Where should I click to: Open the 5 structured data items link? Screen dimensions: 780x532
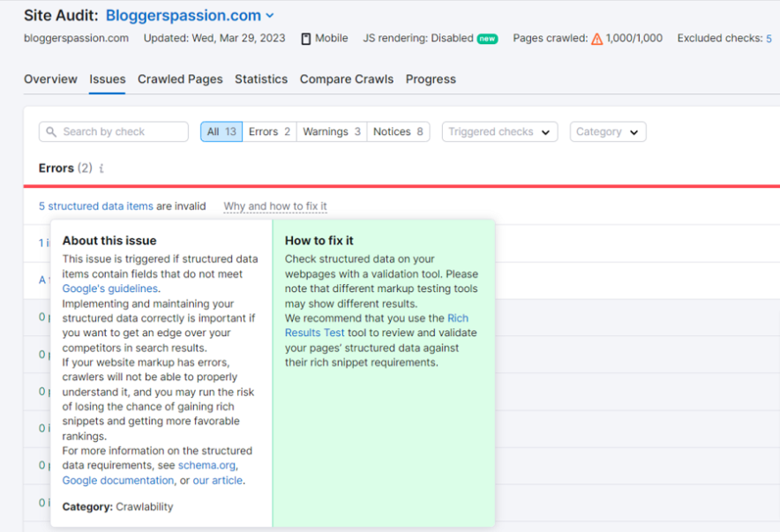[96, 206]
